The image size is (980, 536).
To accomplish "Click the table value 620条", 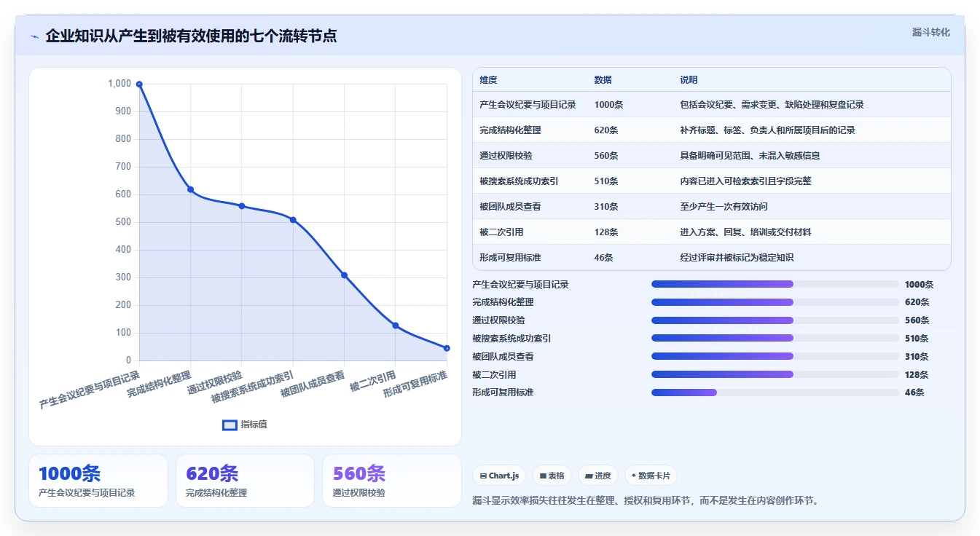I will (x=606, y=130).
